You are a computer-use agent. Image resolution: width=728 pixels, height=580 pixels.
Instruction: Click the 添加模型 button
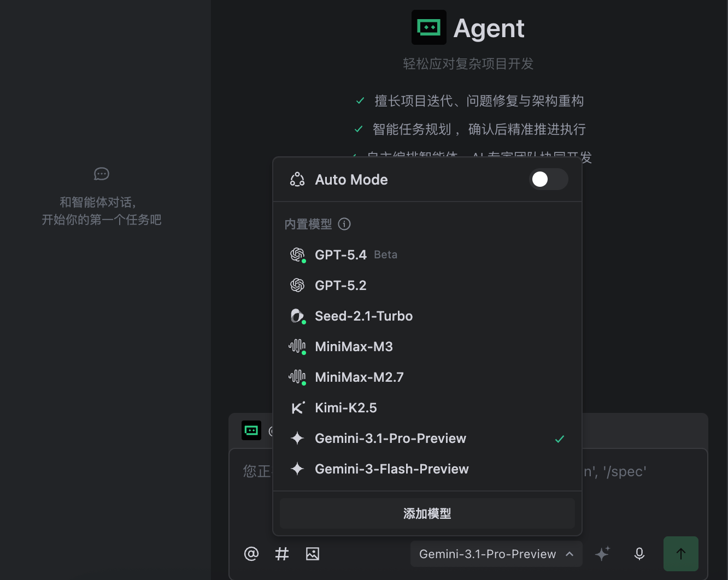click(x=427, y=513)
